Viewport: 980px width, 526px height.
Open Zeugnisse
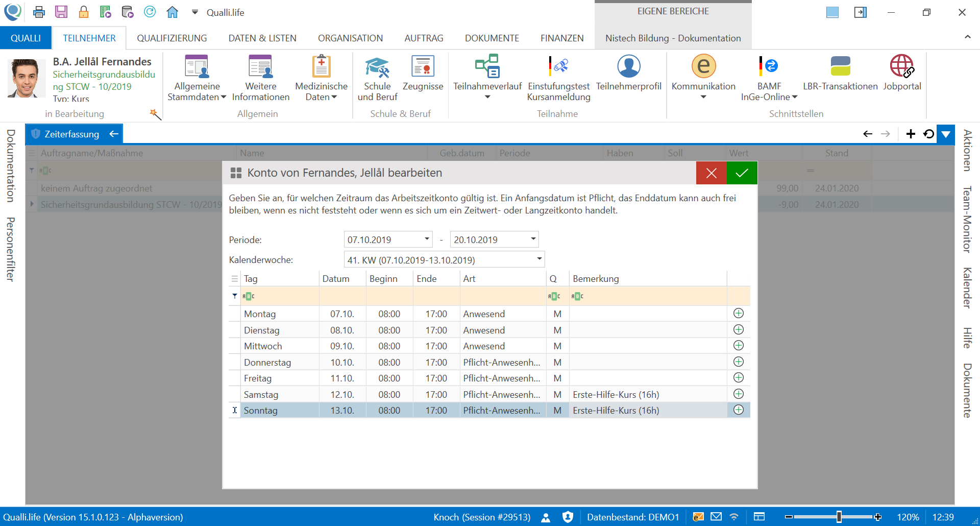[423, 74]
